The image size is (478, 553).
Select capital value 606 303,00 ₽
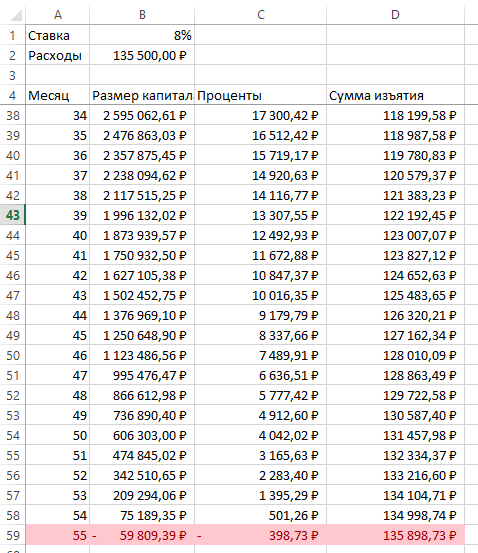pyautogui.click(x=142, y=435)
